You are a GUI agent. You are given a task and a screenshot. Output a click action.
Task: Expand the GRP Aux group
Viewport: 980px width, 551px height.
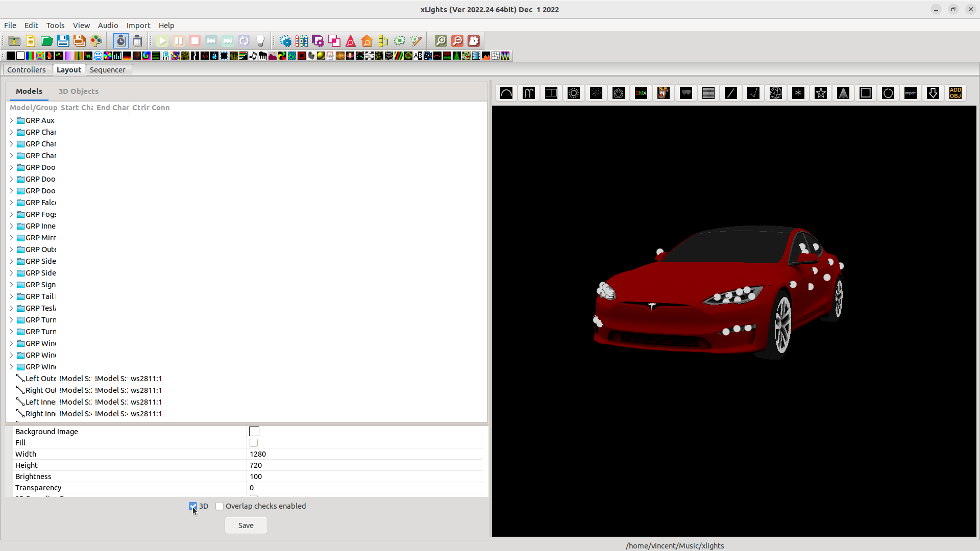point(11,120)
